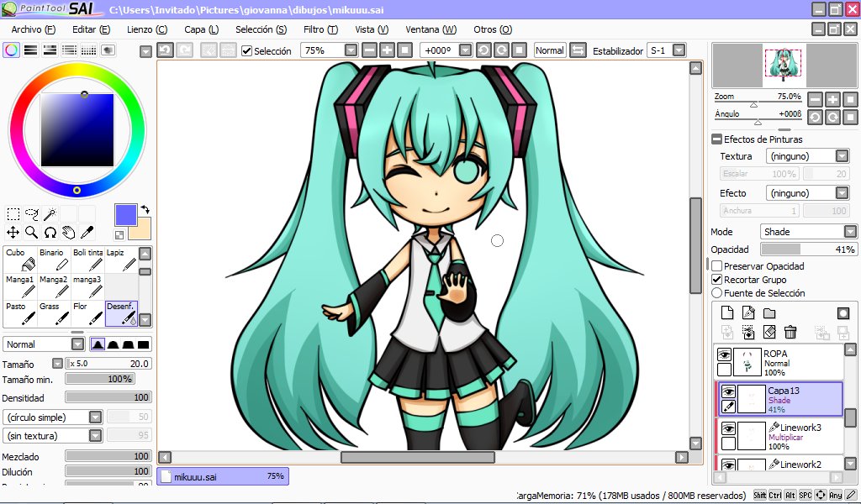Toggle transparent color swatch below foreground
This screenshot has width=861, height=504.
[x=119, y=235]
